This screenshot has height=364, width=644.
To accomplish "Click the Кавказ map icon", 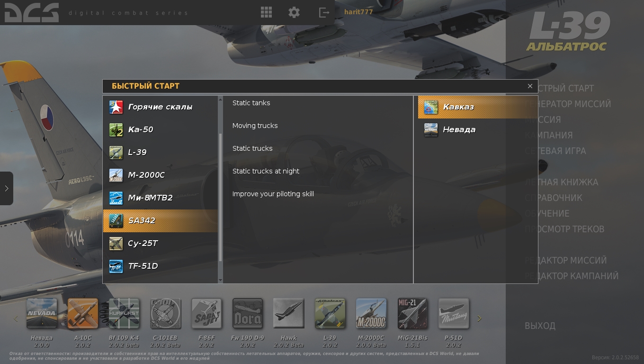I will point(431,107).
